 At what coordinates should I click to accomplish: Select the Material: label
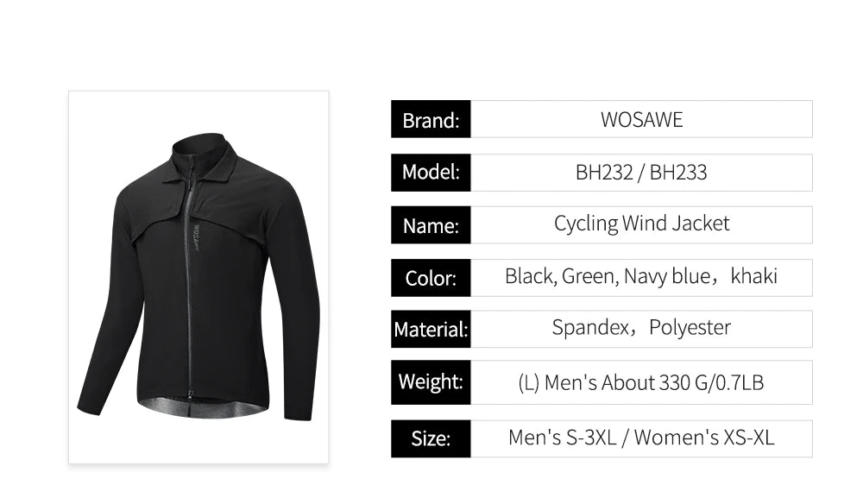pyautogui.click(x=431, y=329)
